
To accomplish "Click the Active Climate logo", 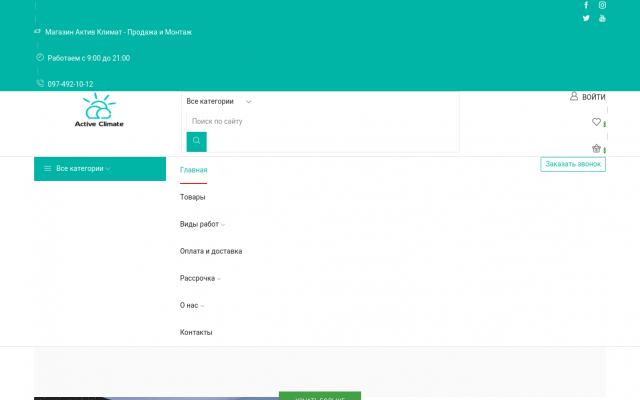I will 99,110.
